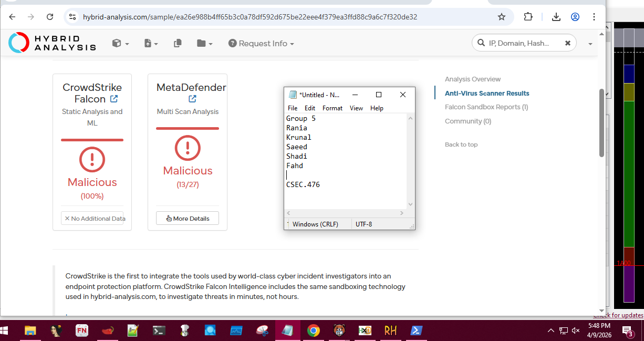Bookmark this page with star icon
This screenshot has height=341, width=644.
pos(502,17)
